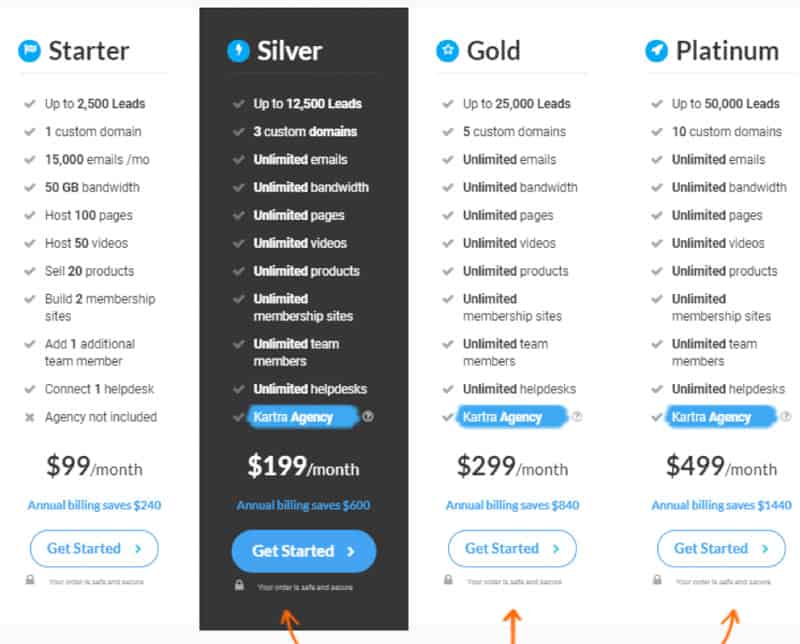Open the Kartra Agency help icon in Gold column

[577, 417]
